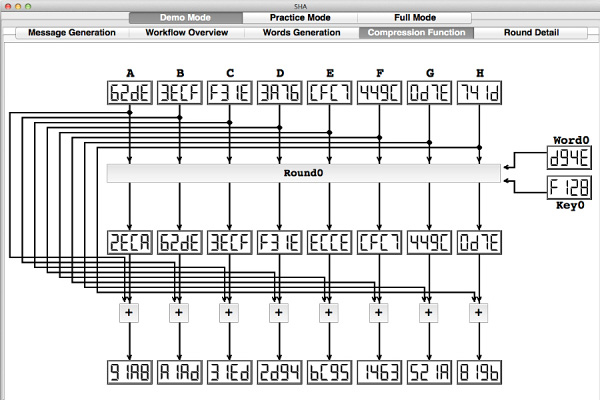
Task: Select register A input value 62dE
Action: click(x=130, y=93)
